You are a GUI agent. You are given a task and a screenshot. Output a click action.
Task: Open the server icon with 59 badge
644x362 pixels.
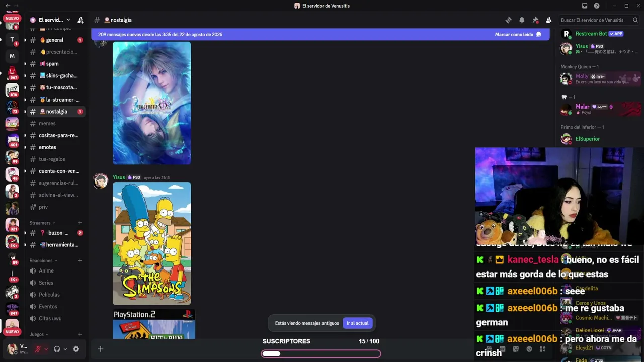[12, 258]
